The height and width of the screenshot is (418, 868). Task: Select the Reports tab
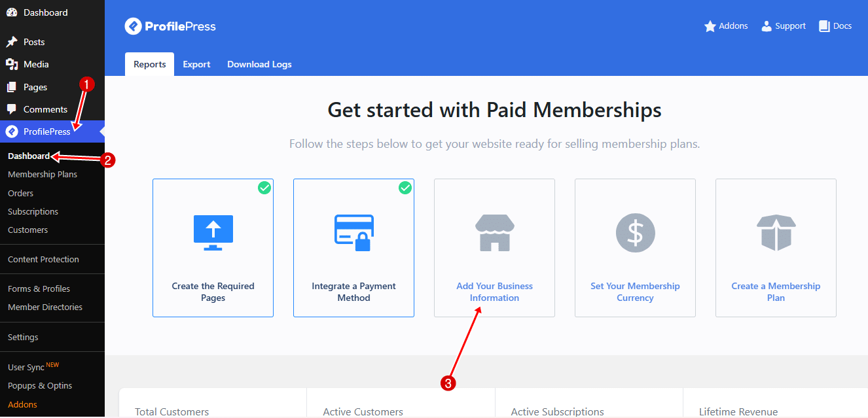pos(149,64)
